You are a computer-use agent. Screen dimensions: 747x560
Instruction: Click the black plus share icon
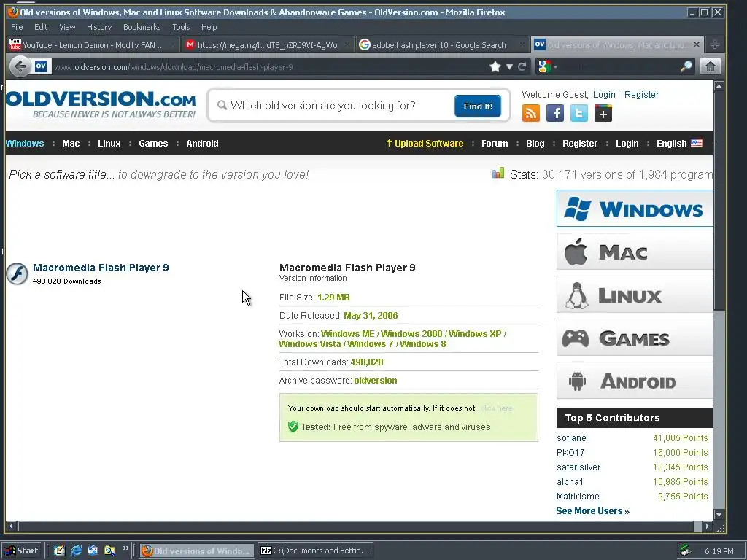coord(603,113)
